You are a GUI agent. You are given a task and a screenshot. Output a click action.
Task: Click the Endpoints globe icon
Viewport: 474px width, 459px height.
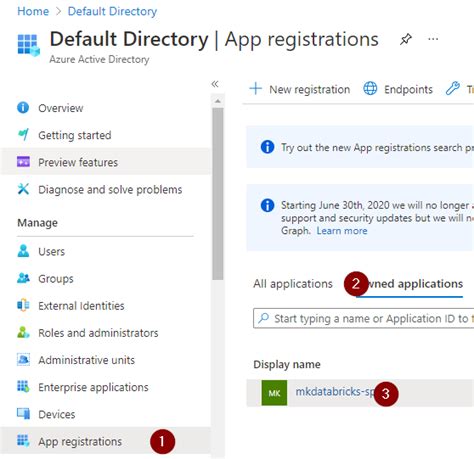(370, 89)
